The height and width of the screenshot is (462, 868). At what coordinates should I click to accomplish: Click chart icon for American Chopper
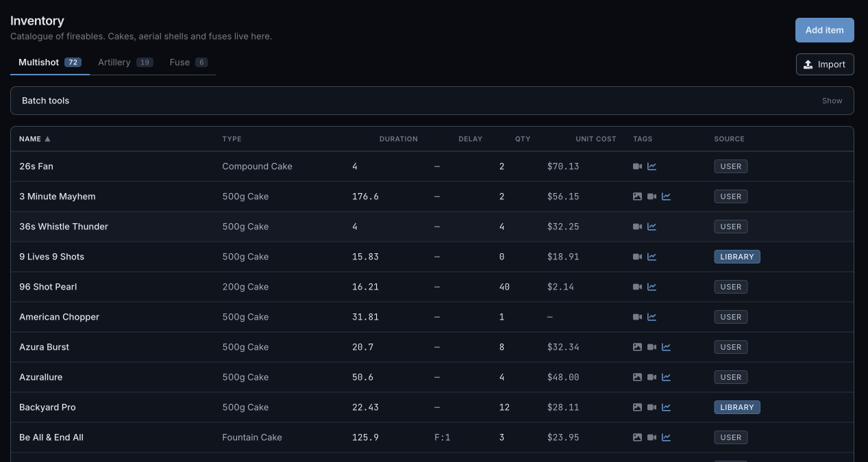pos(652,317)
